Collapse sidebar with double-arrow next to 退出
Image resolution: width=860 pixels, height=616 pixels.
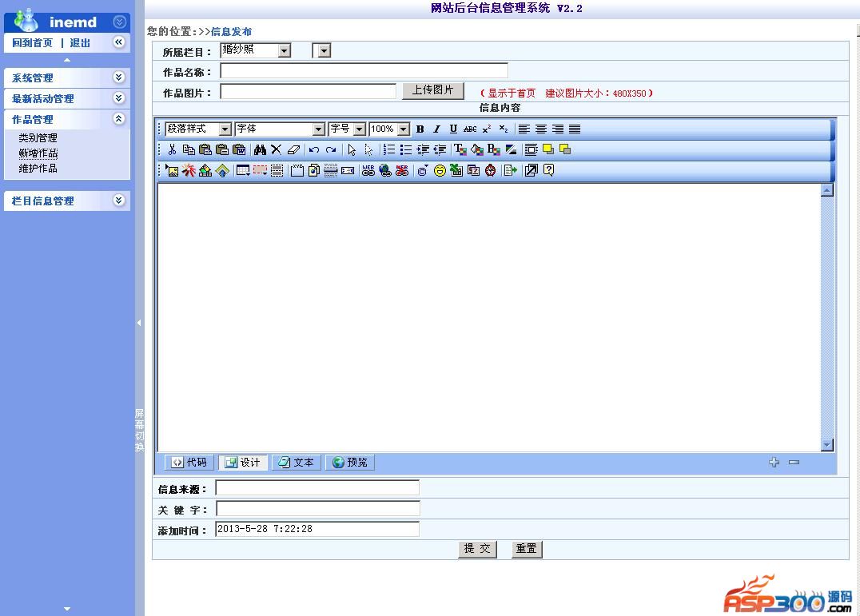118,42
